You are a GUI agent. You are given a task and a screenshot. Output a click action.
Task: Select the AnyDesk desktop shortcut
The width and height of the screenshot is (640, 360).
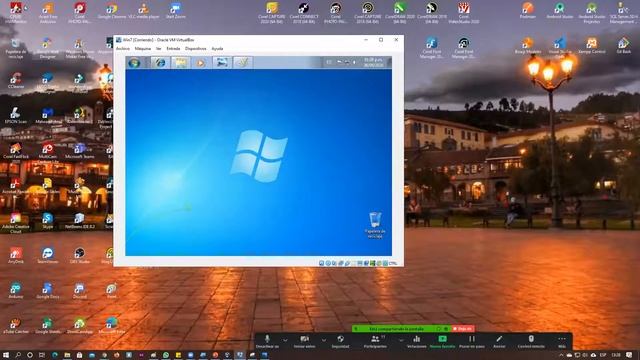16,256
